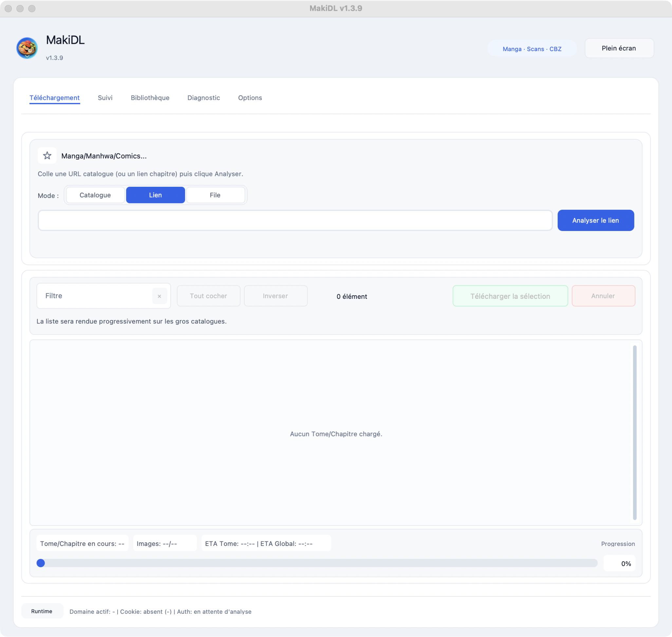This screenshot has height=637, width=672.
Task: Open the Options tab
Action: pyautogui.click(x=250, y=98)
